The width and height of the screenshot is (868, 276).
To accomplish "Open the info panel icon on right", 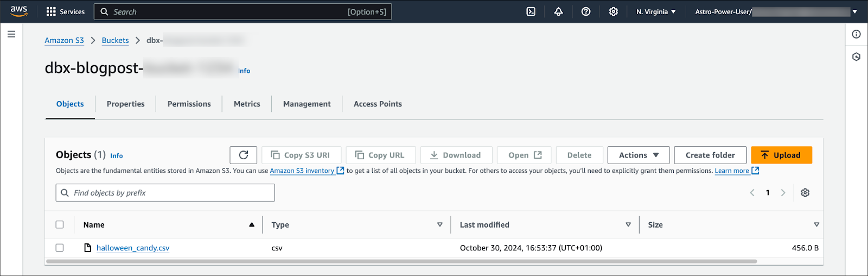I will [856, 34].
